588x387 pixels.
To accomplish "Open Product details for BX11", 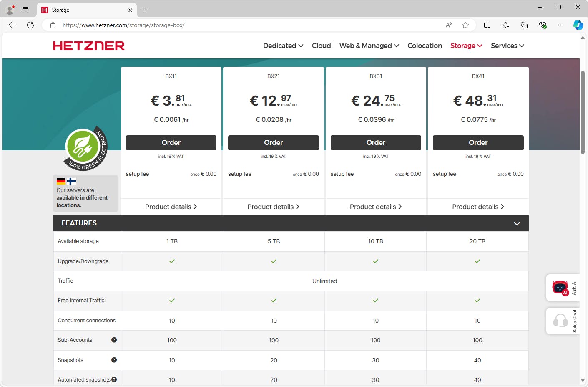I will tap(171, 207).
